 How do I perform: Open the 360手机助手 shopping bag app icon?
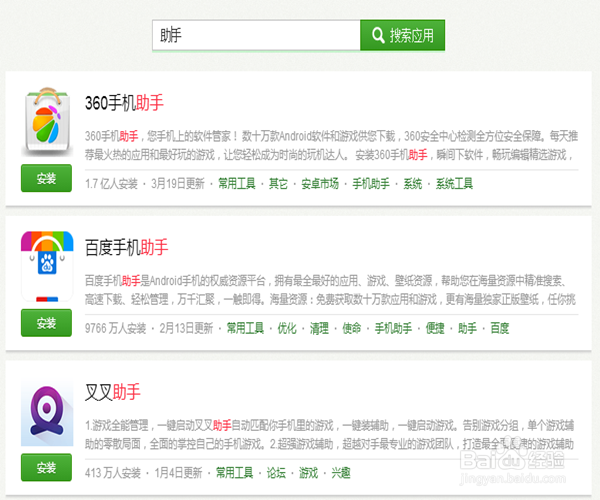point(47,122)
